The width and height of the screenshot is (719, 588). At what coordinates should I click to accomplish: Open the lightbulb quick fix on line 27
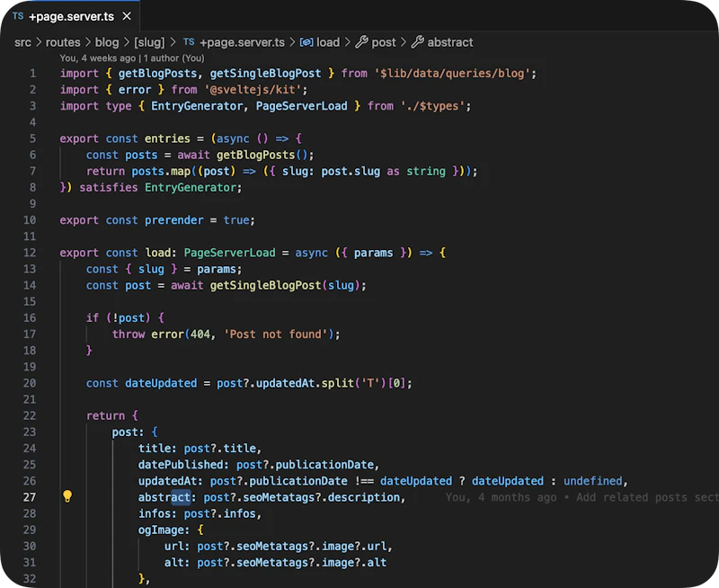pyautogui.click(x=67, y=496)
